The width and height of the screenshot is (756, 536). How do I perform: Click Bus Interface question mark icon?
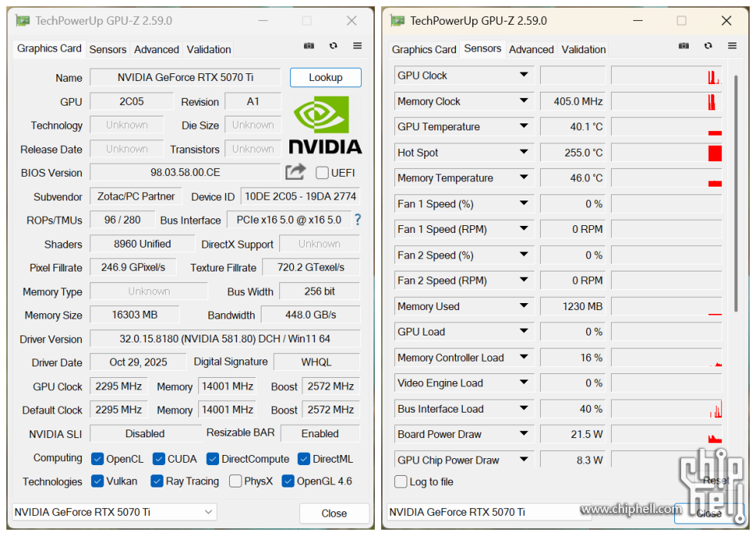pos(357,220)
